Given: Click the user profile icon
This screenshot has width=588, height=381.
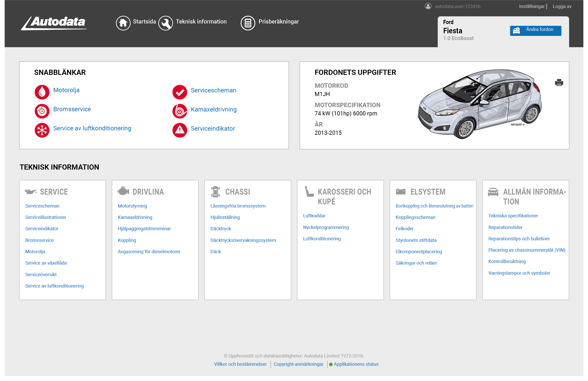Looking at the screenshot, I should [428, 6].
